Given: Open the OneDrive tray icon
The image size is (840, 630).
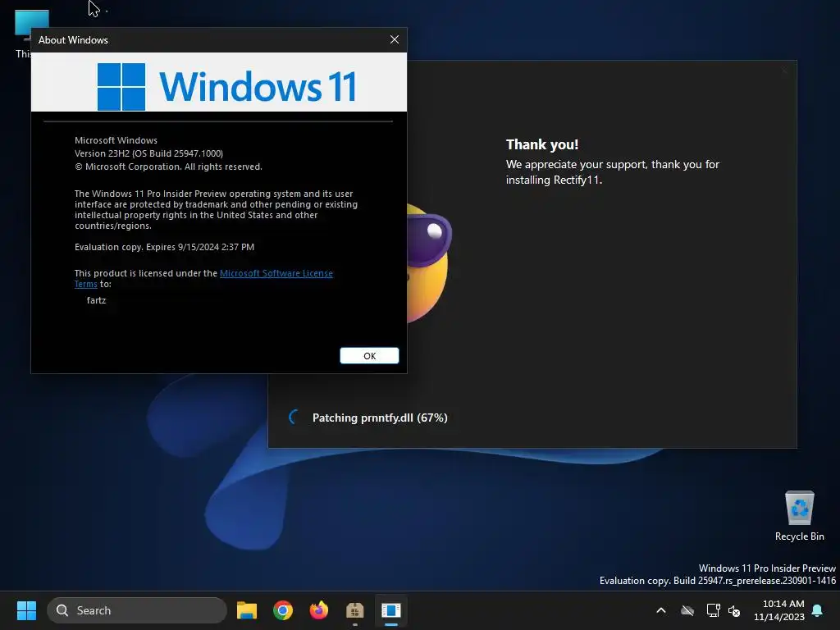Looking at the screenshot, I should 687,610.
